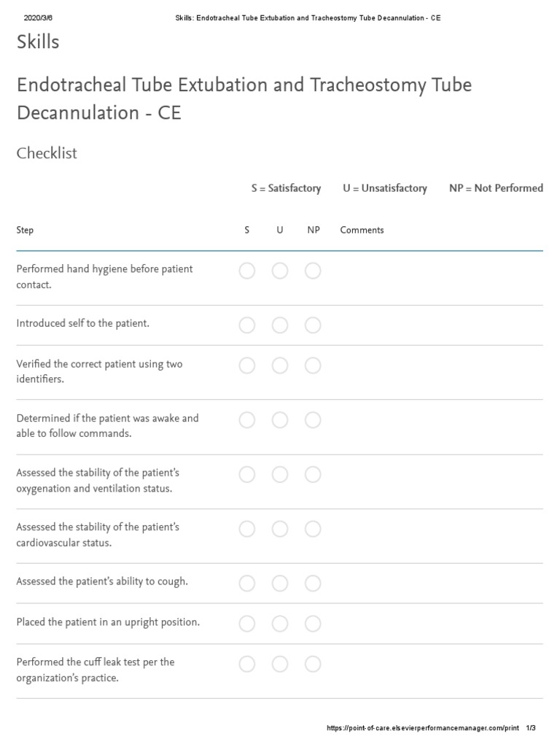Image resolution: width=560 pixels, height=747 pixels.
Task: Select Satisfactory for upright position step
Action: coord(247,624)
